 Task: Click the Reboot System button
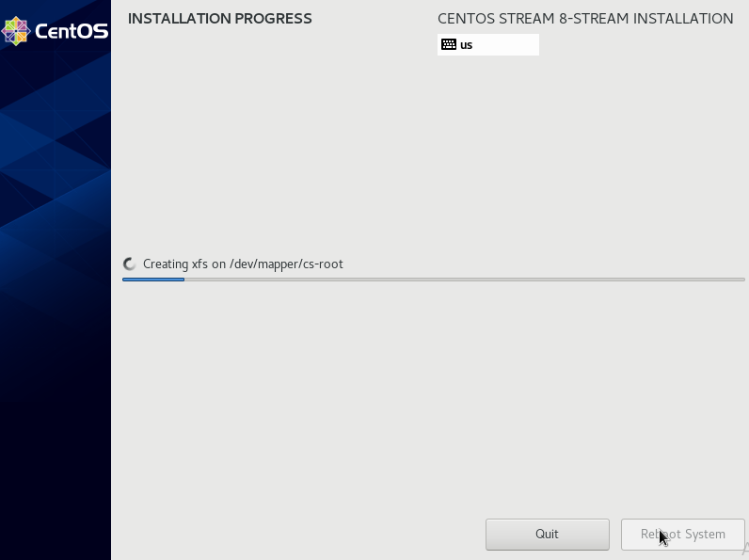pyautogui.click(x=682, y=535)
